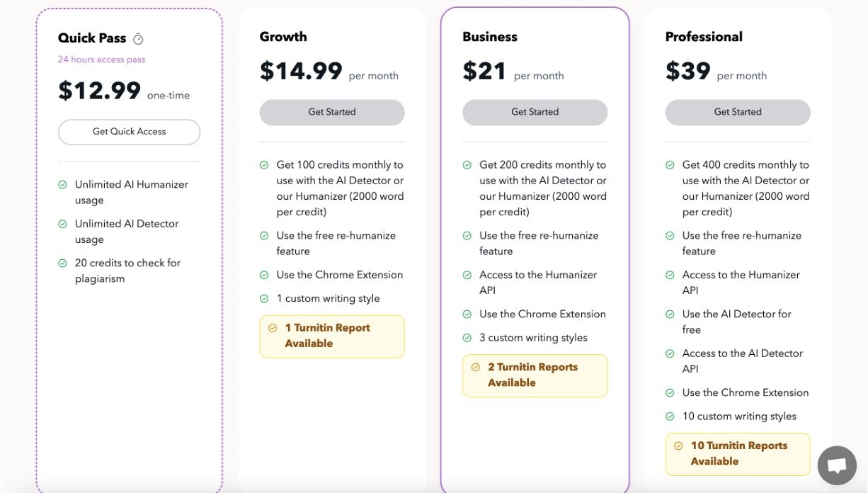Click check icon beside 3 custom writing styles
Screen dimensions: 868x493
tap(467, 338)
